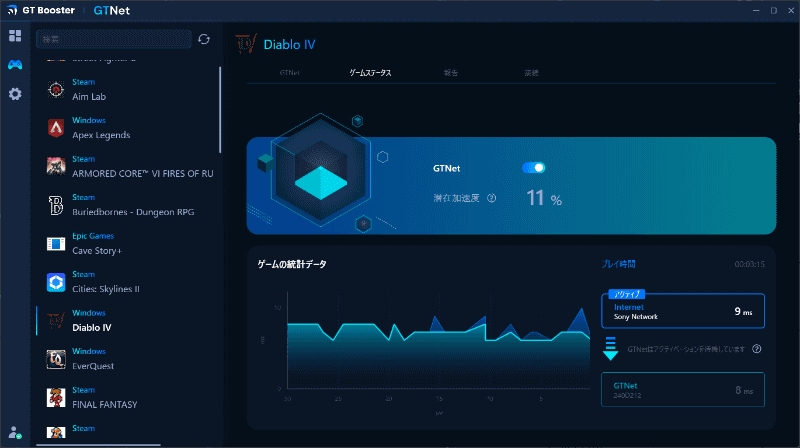Click EverQuest title text

pyautogui.click(x=93, y=366)
